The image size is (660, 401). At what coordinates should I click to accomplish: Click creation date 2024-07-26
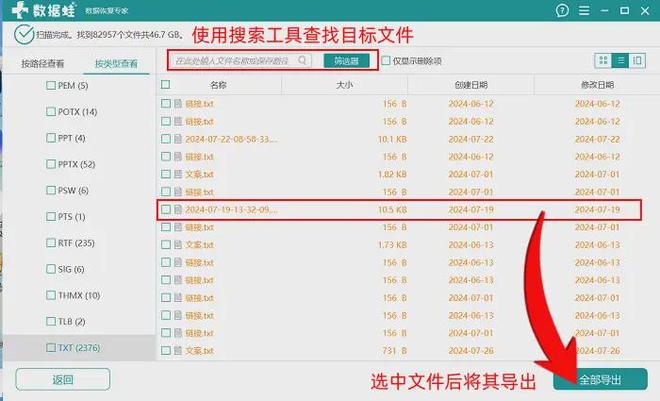tap(471, 351)
